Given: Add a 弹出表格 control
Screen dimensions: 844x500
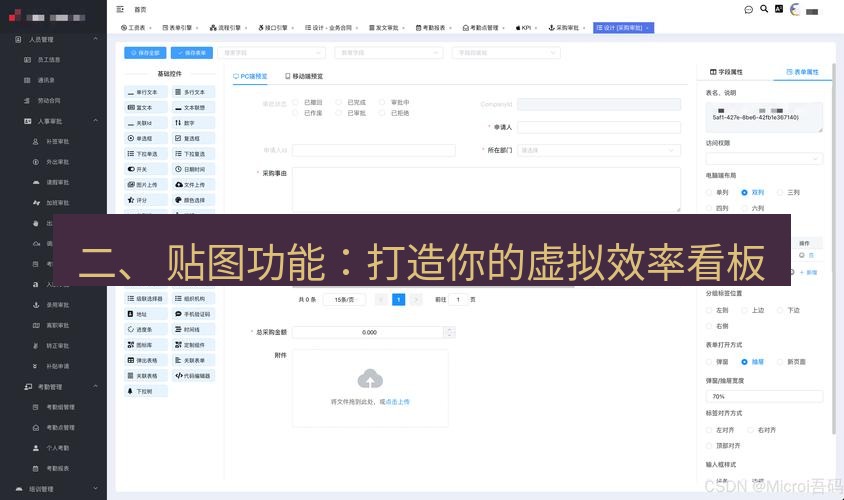Looking at the screenshot, I should (x=146, y=360).
